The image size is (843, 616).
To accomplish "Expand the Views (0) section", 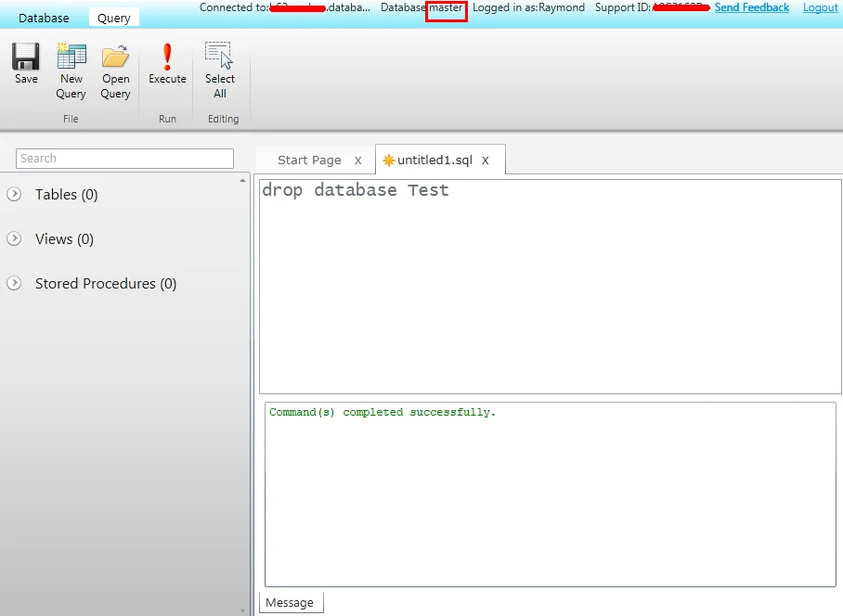I will [14, 239].
